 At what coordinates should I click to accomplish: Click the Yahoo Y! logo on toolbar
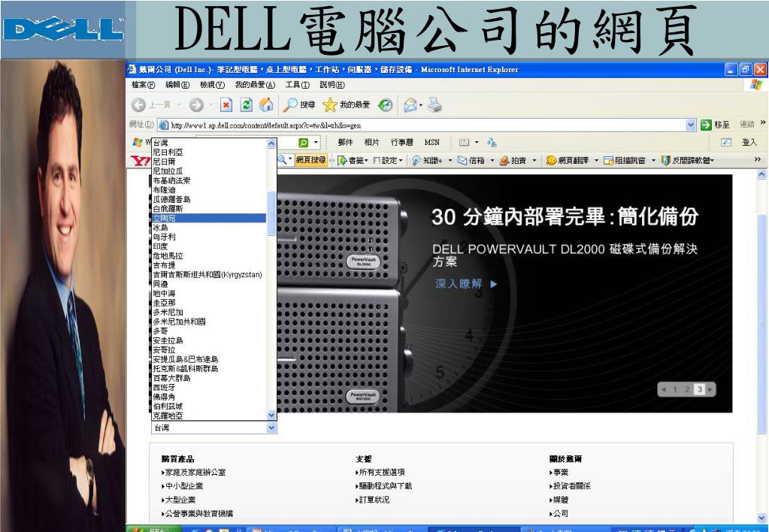141,160
